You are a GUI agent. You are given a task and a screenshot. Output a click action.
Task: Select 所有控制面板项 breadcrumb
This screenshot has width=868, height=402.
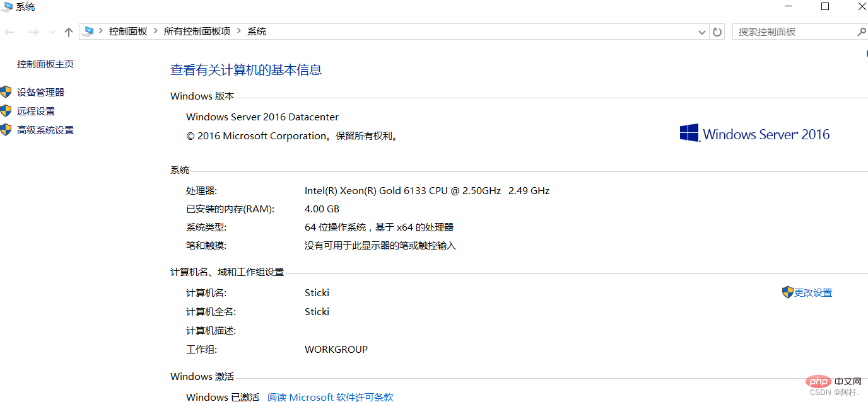tap(197, 32)
